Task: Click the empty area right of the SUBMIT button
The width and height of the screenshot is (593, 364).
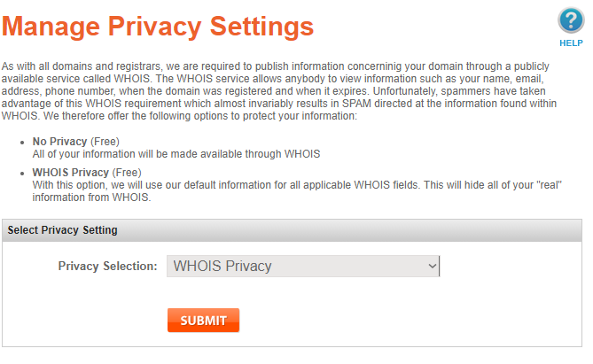Action: [399, 320]
